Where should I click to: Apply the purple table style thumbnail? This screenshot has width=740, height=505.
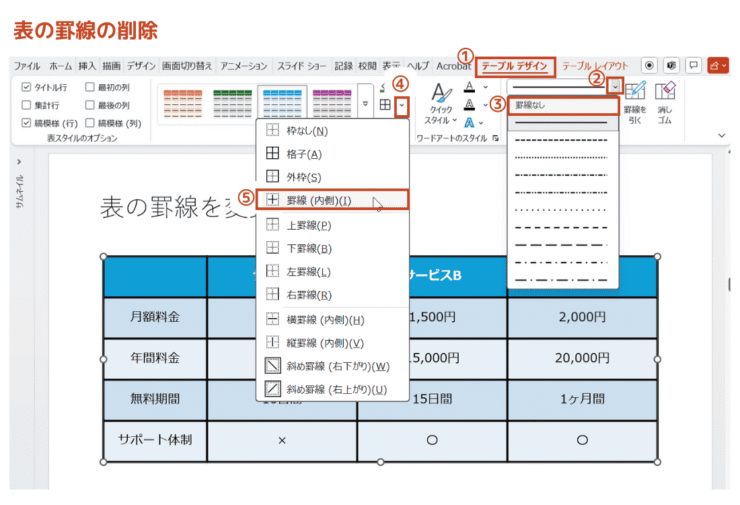point(332,104)
